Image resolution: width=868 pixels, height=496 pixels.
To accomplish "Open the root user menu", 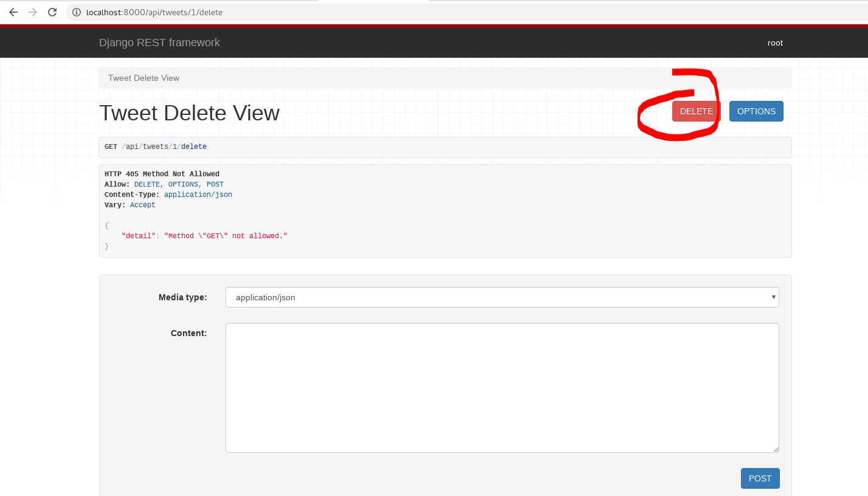I will (x=775, y=43).
